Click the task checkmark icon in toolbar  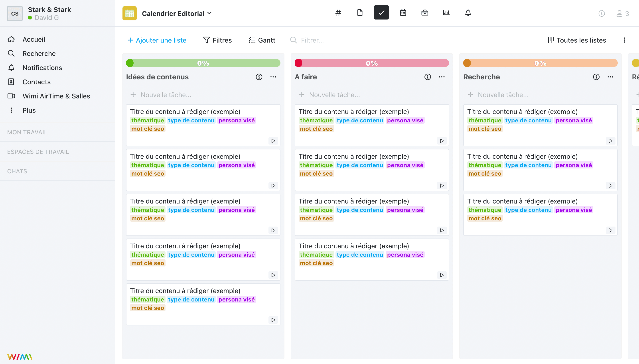(x=381, y=13)
